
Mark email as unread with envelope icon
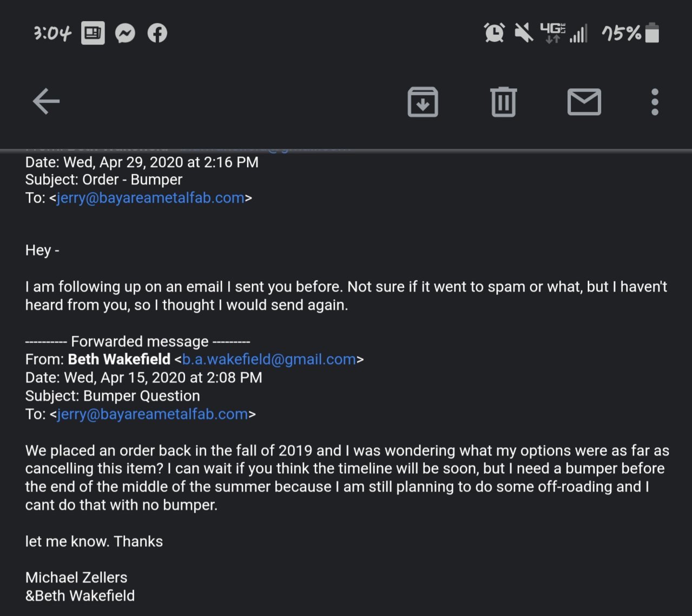584,102
